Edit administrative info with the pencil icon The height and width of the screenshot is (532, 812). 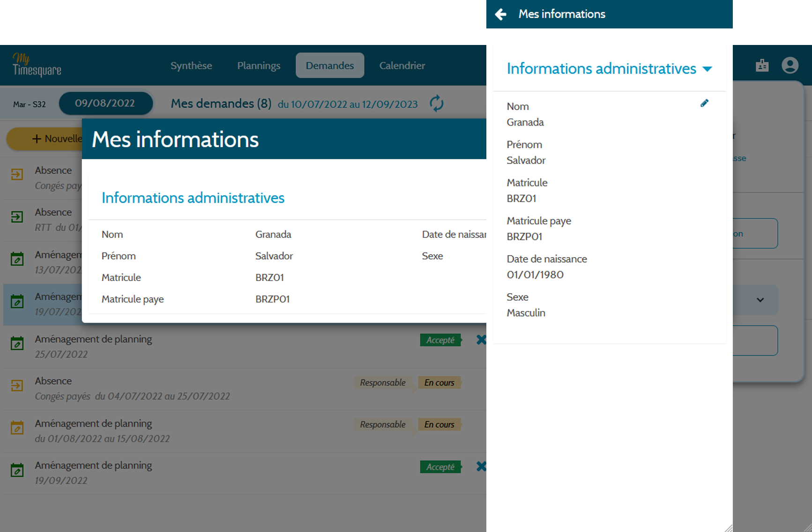coord(704,103)
